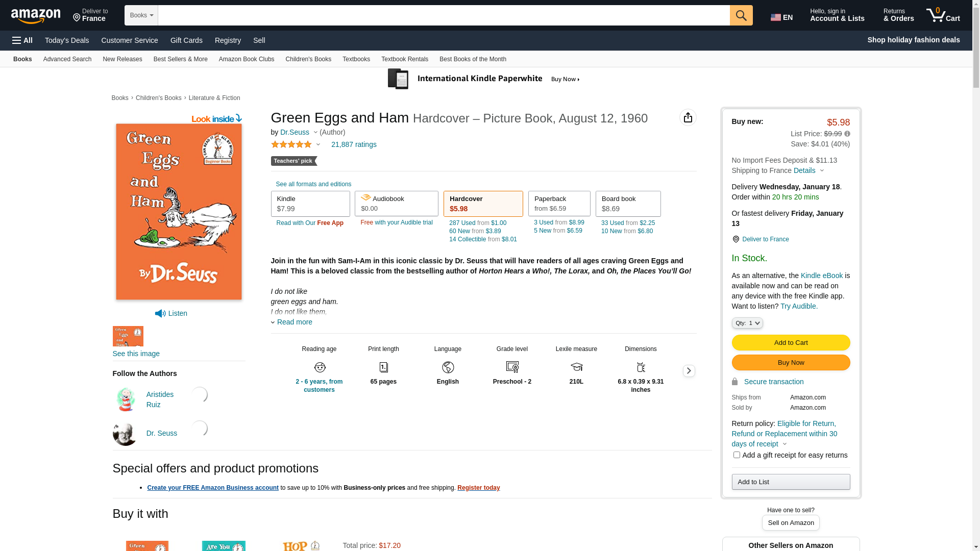Click next arrow in book details carousel
Image resolution: width=980 pixels, height=551 pixels.
689,371
